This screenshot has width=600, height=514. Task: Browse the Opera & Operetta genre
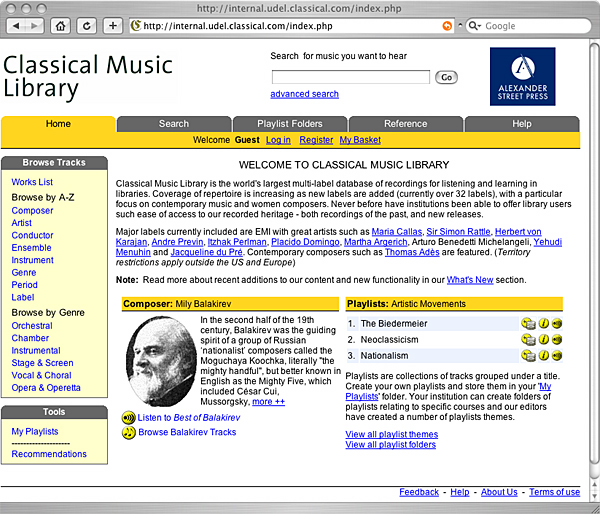pyautogui.click(x=46, y=388)
